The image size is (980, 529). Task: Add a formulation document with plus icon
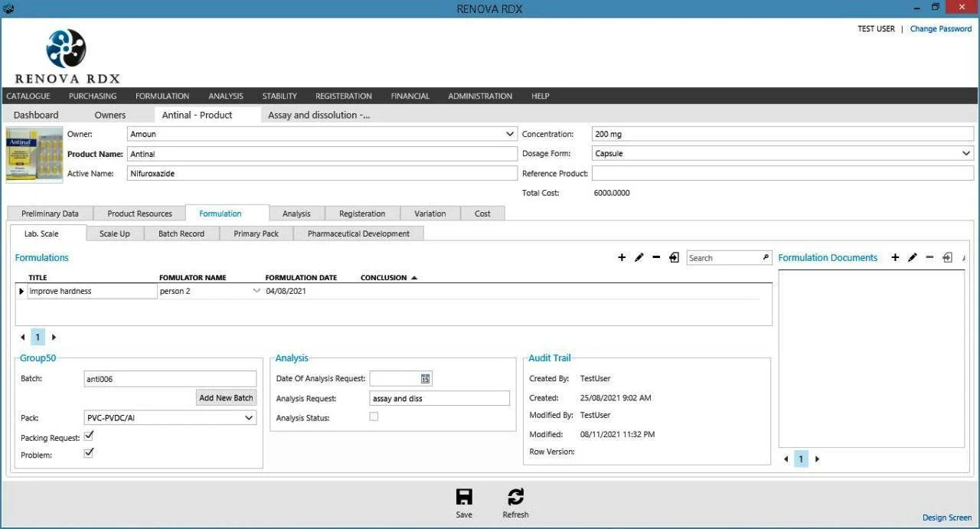[x=895, y=258]
